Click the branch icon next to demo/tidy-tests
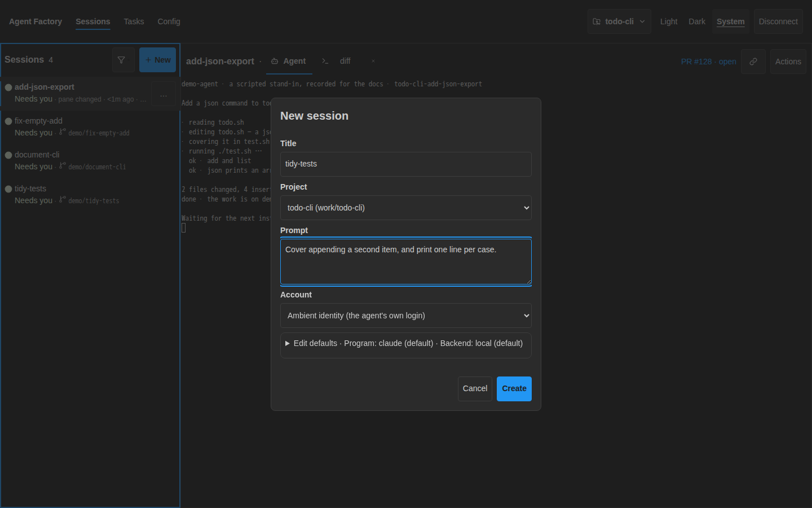Viewport: 812px width, 508px height. click(x=63, y=200)
